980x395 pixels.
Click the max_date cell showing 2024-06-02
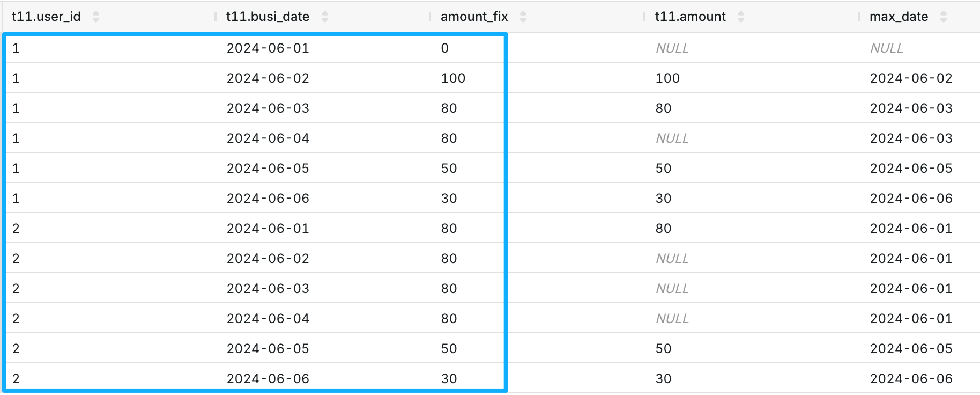tap(911, 78)
